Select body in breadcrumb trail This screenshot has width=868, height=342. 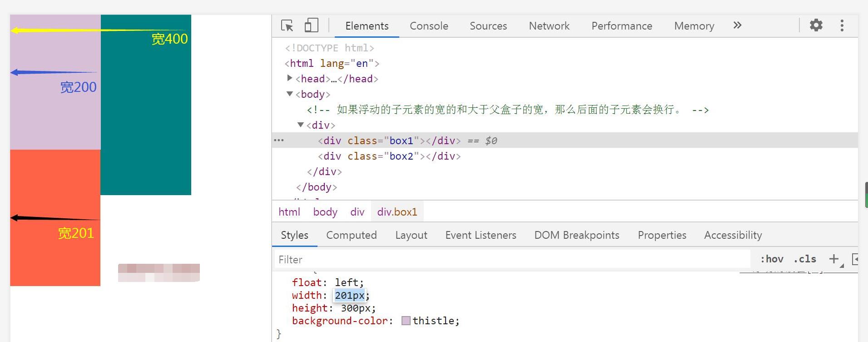[x=325, y=212]
